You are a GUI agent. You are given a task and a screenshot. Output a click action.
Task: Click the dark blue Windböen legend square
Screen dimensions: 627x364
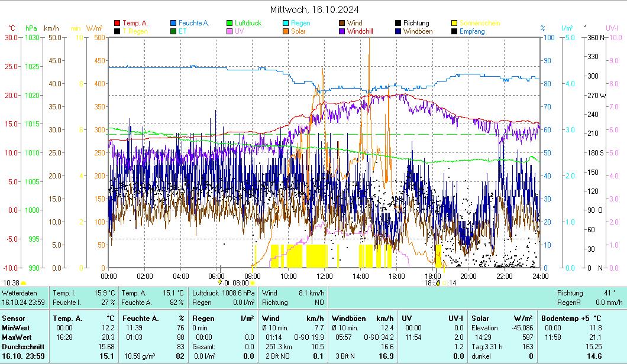tap(398, 31)
